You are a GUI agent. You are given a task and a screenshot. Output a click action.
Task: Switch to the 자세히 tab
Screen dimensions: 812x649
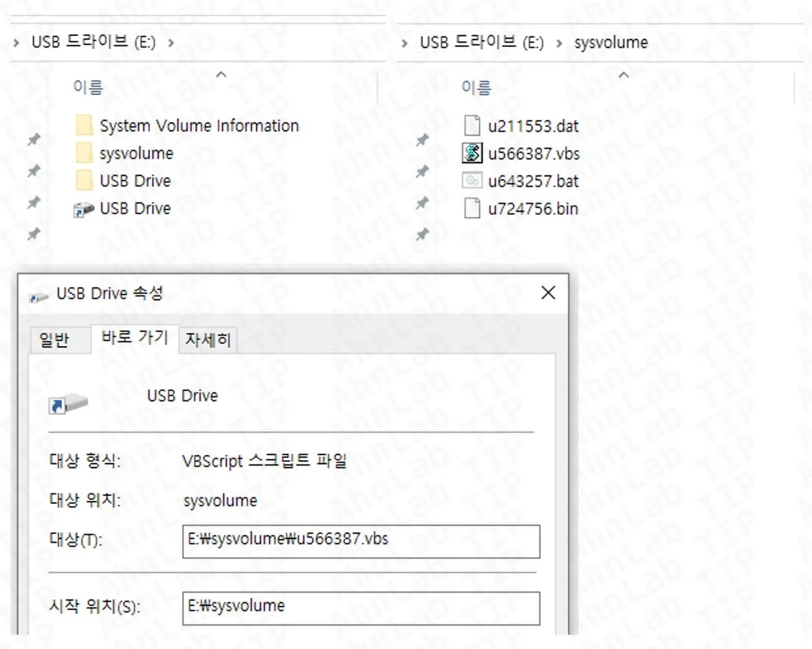pyautogui.click(x=209, y=339)
